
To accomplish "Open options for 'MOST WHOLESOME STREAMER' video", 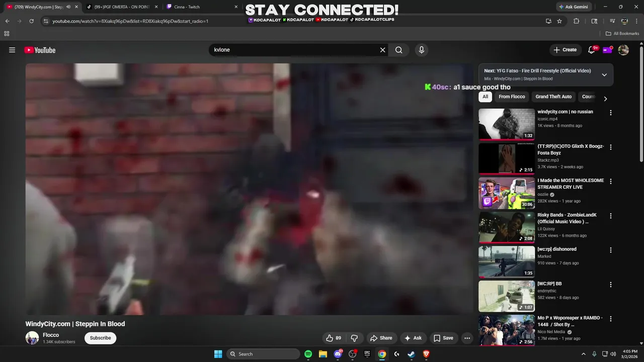I will pos(611,181).
